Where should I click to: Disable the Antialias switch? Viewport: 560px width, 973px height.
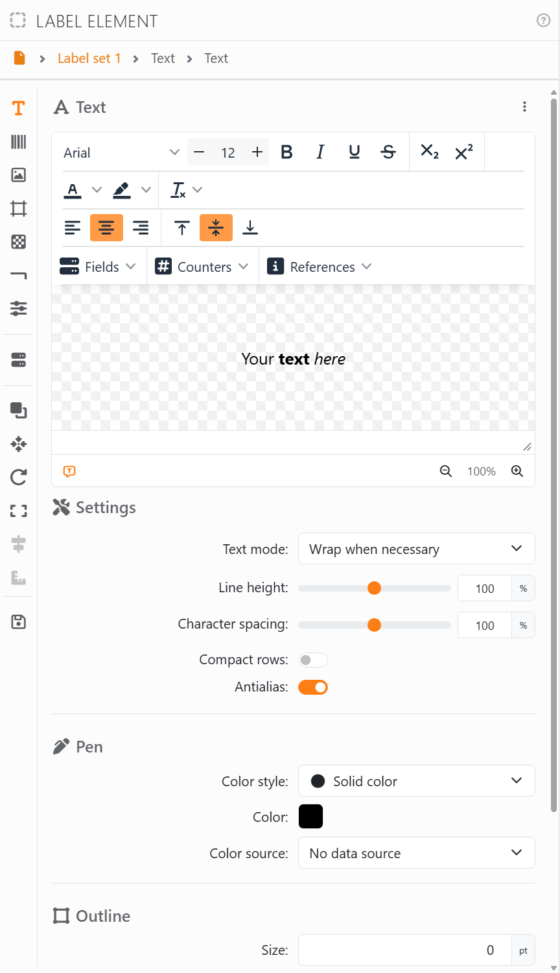click(313, 687)
